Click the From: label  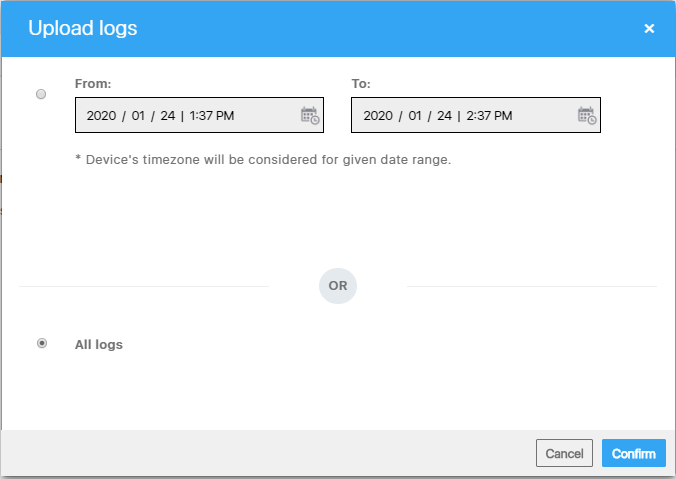tap(93, 84)
